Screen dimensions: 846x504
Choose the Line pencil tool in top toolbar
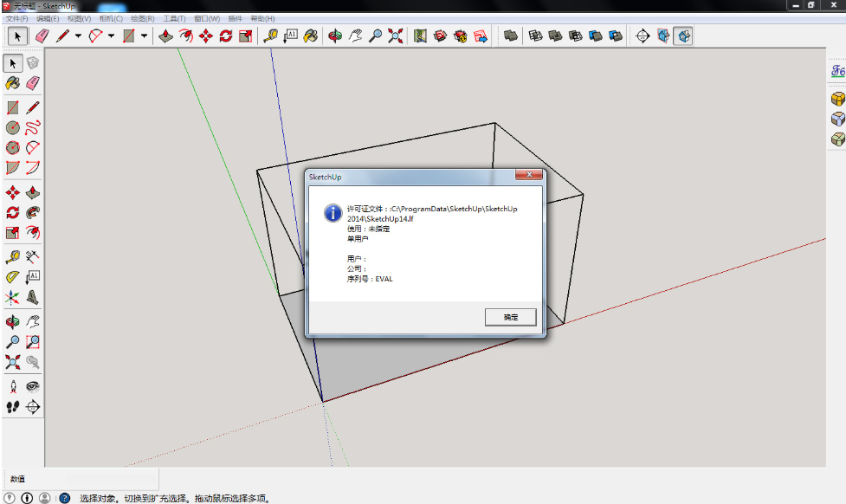62,36
